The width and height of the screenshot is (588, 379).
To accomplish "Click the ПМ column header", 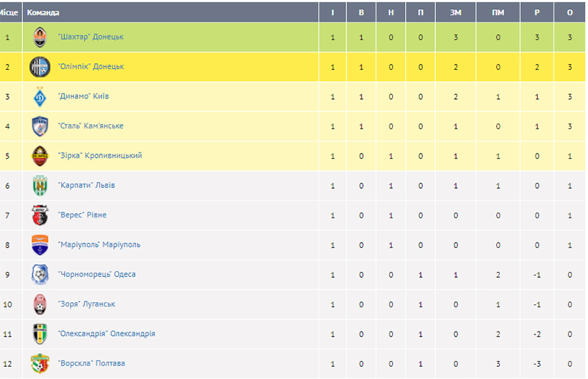I will point(498,12).
